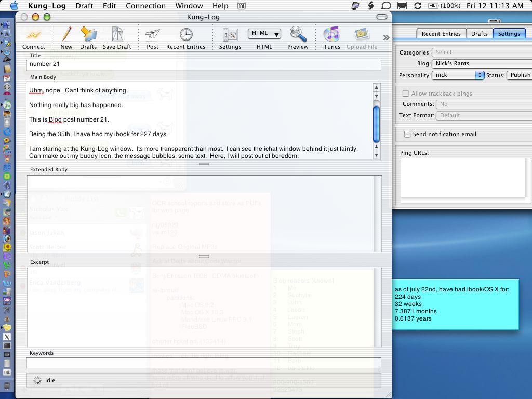Click the Connect toolbar icon
Screen dimensions: 532x399
click(33, 35)
